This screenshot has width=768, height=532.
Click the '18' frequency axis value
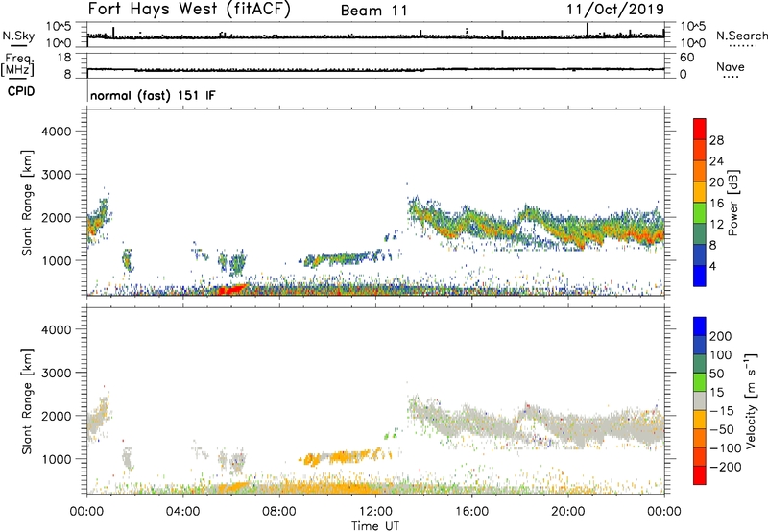click(x=64, y=58)
